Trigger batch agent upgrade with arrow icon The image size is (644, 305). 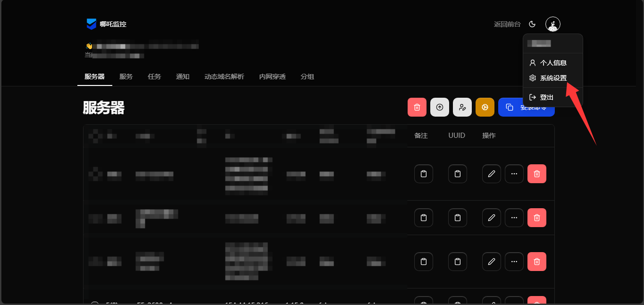point(439,107)
